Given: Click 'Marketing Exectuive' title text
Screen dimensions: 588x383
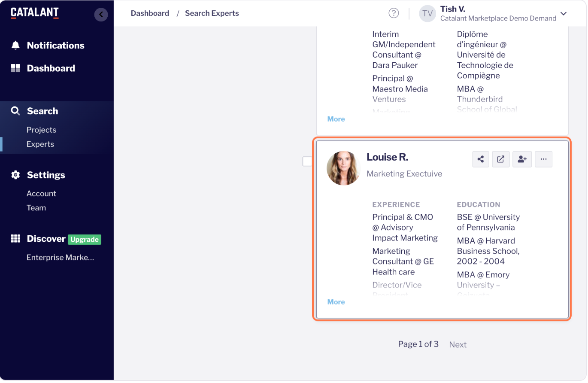Looking at the screenshot, I should click(404, 174).
